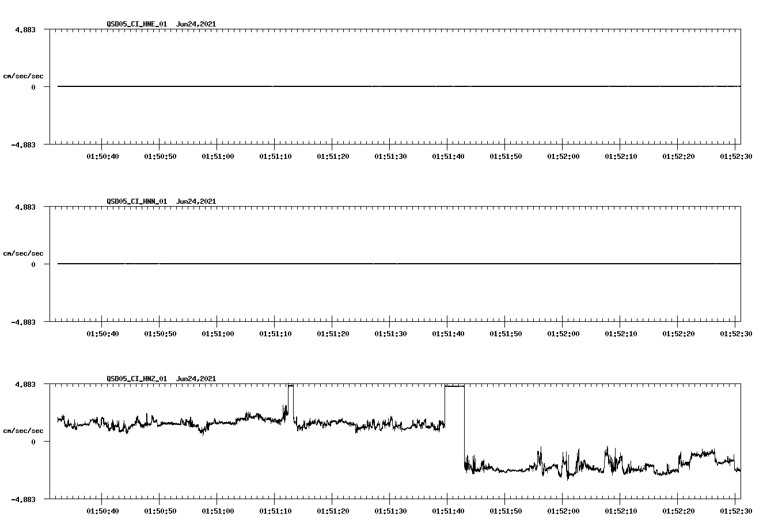Image resolution: width=782 pixels, height=532 pixels.
Task: Click the 0 axis label of the HNE plot
Action: click(x=33, y=87)
